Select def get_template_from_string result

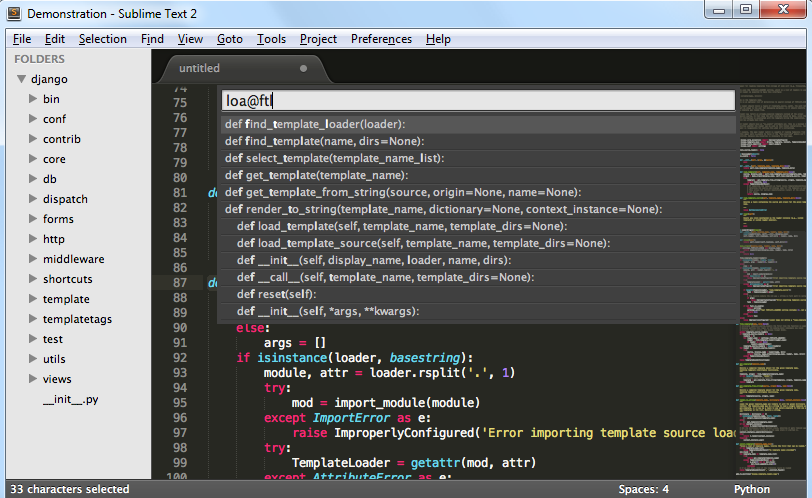478,193
